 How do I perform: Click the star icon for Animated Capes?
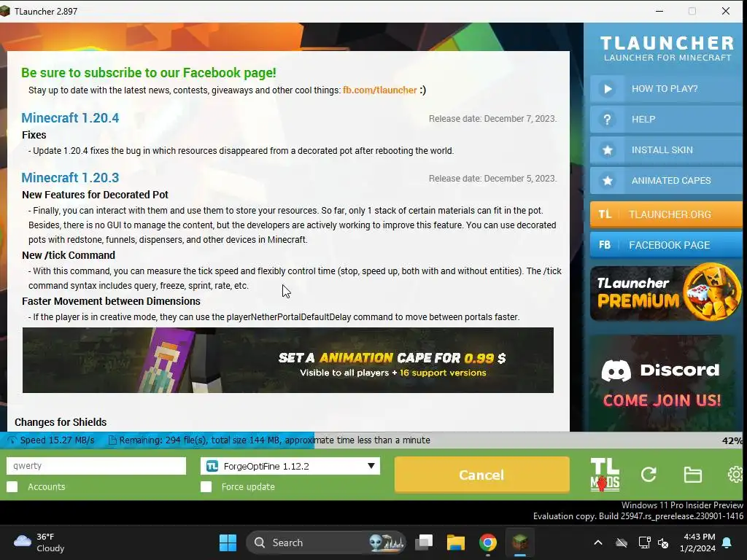coord(608,181)
